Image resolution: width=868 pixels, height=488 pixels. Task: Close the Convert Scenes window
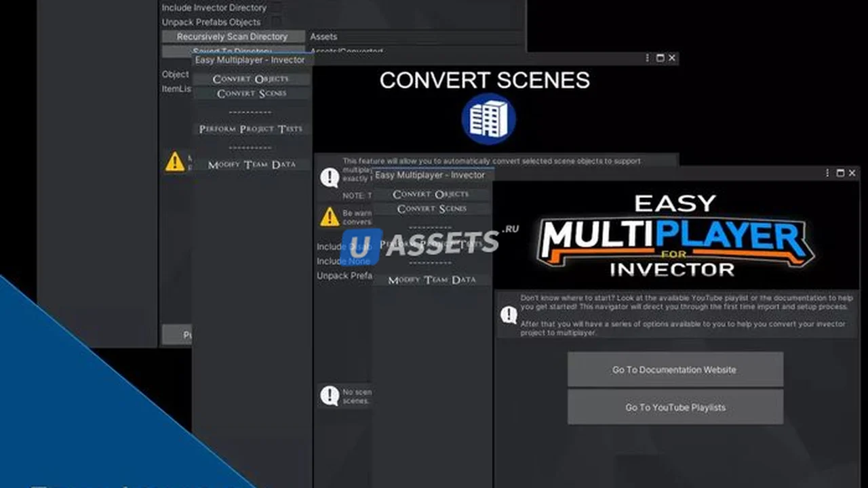pyautogui.click(x=672, y=58)
